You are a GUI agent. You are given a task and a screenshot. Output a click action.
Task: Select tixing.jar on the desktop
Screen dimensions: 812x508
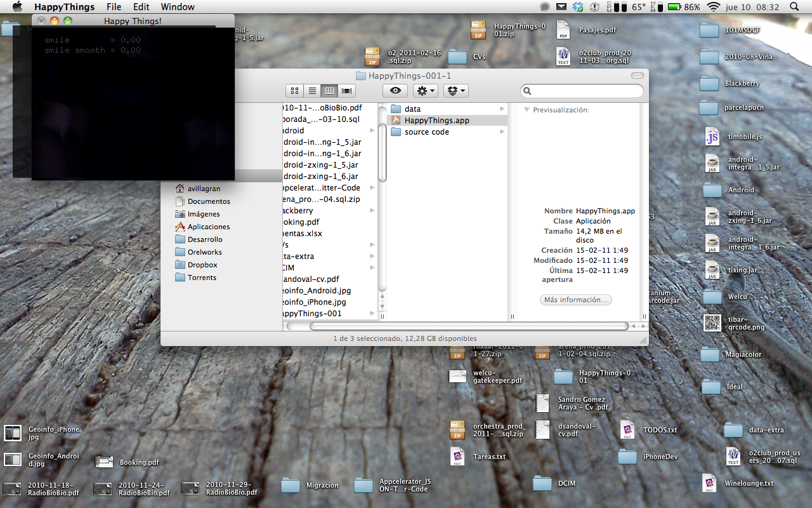pos(732,270)
